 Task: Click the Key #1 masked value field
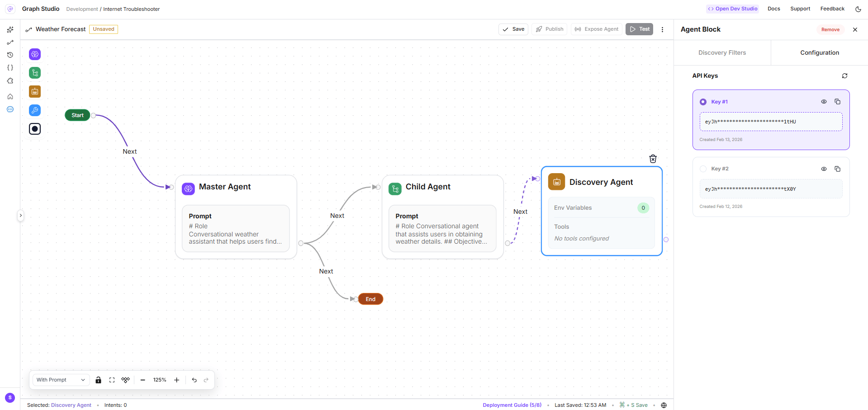[x=771, y=122]
